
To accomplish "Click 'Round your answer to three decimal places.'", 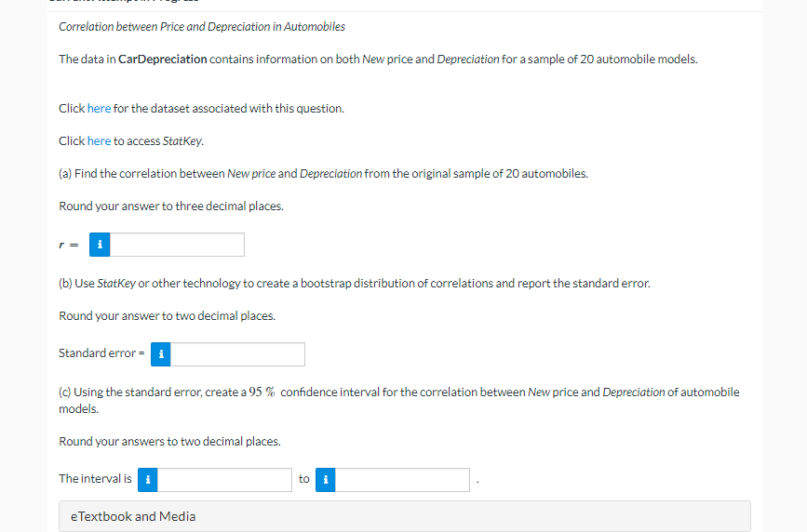I will pyautogui.click(x=171, y=206).
